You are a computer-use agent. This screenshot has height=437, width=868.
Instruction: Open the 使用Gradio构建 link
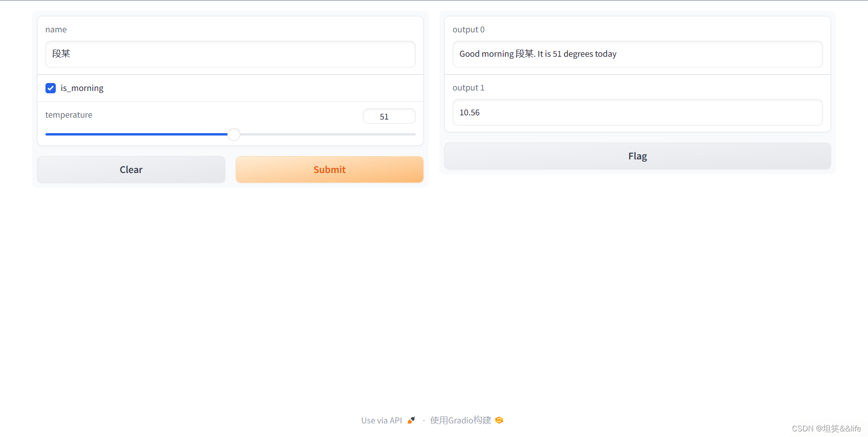pos(467,421)
